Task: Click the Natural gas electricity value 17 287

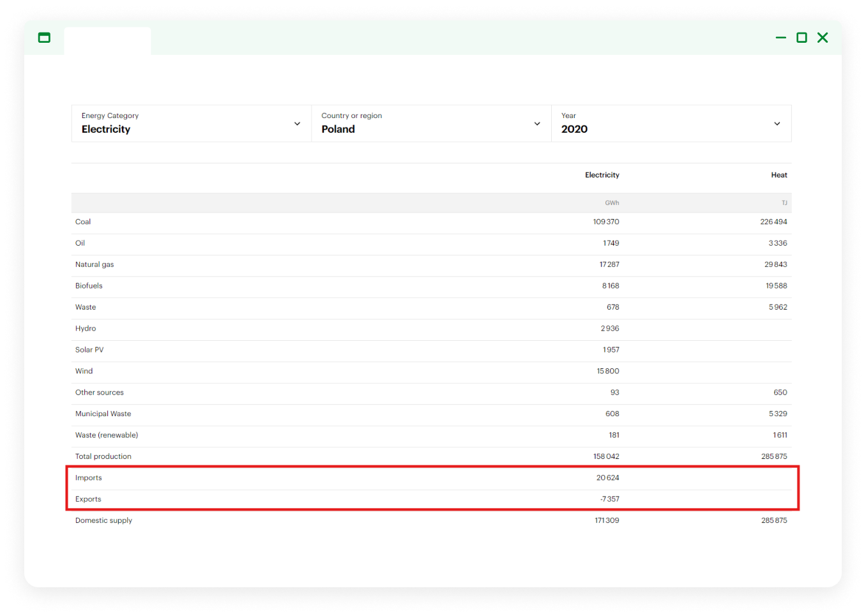Action: coord(609,264)
